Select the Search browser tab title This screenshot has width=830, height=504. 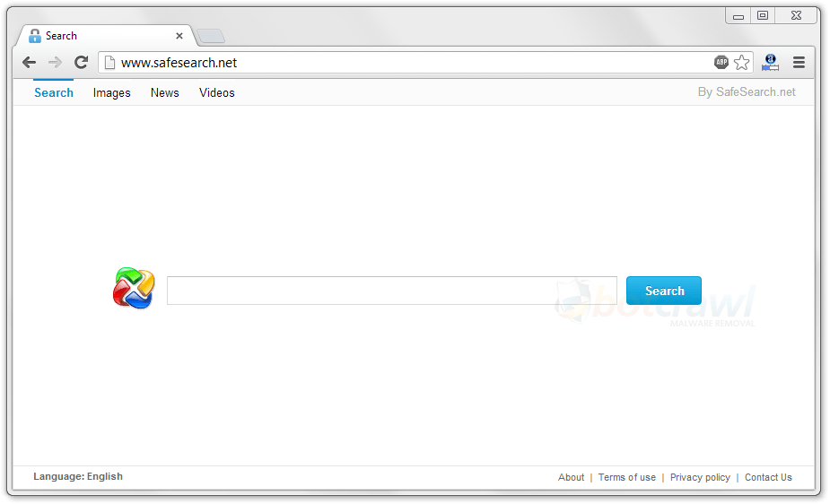(x=61, y=36)
